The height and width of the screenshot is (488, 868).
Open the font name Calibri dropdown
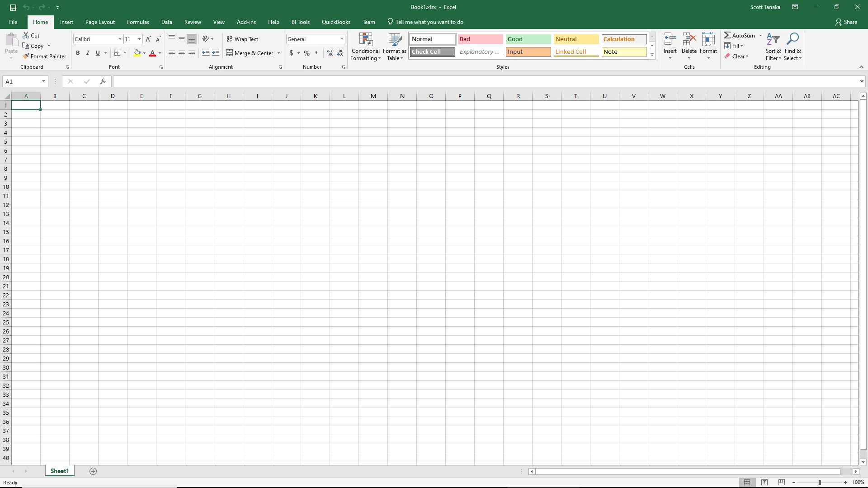click(x=120, y=39)
